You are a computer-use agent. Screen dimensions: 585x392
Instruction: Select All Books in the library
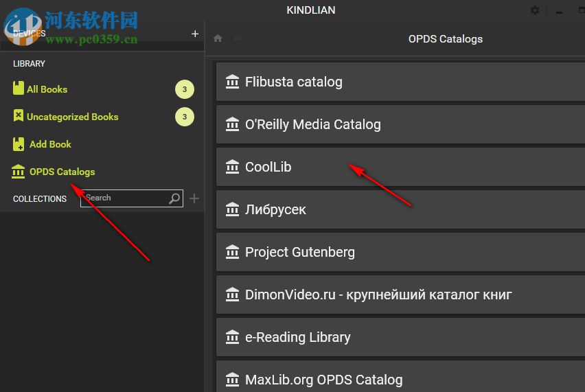[47, 89]
